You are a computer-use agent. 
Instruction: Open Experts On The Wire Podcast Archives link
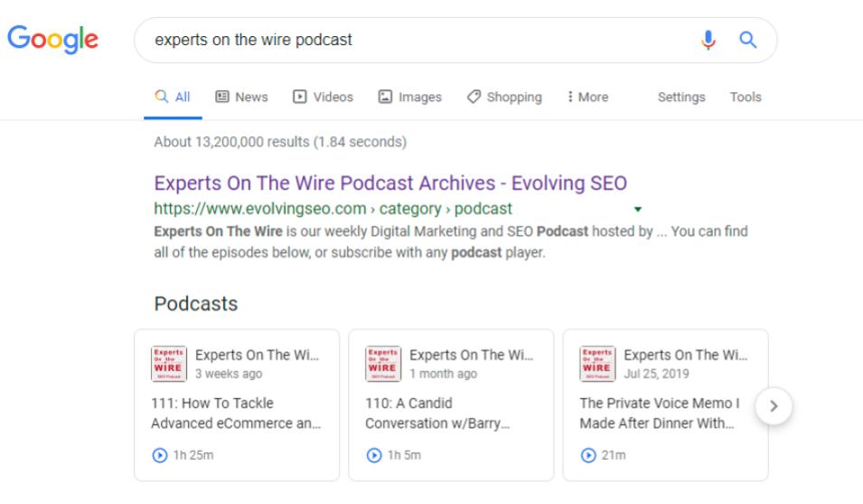[390, 183]
